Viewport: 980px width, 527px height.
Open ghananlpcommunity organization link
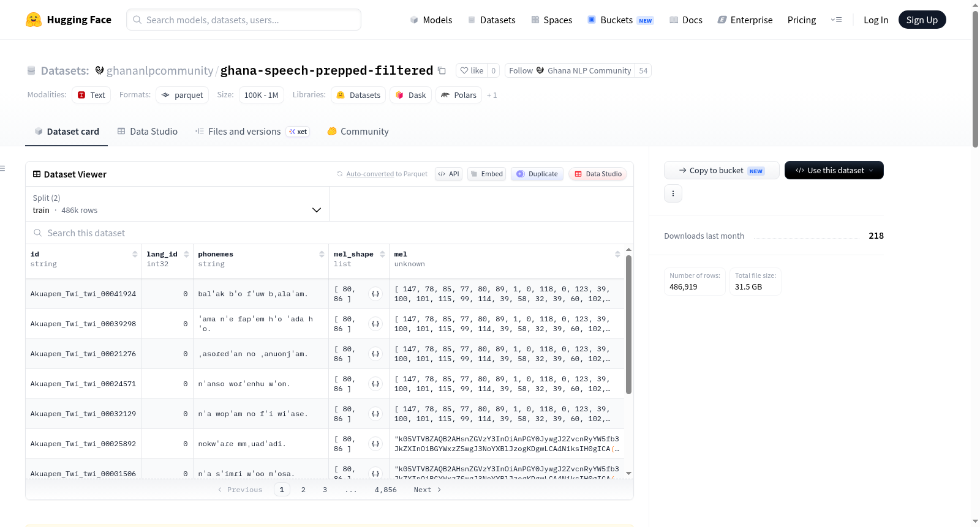click(x=160, y=70)
